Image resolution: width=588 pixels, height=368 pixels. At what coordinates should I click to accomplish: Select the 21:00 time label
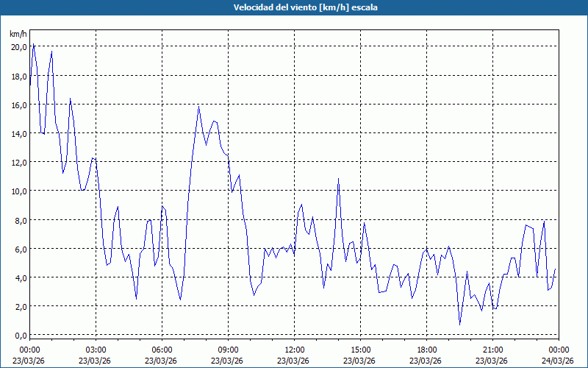tap(492, 350)
